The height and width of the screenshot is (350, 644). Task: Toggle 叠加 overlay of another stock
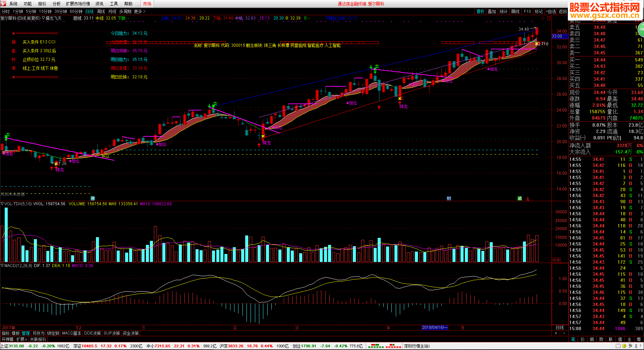tap(492, 11)
